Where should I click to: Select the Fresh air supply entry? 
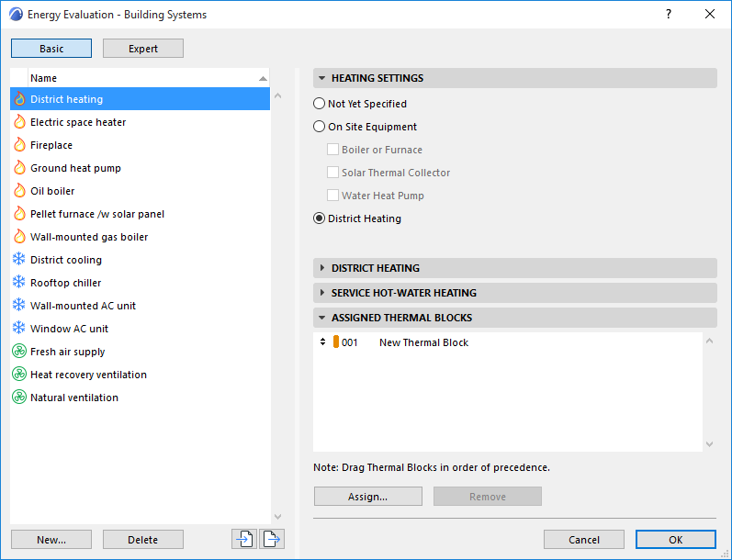click(140, 351)
